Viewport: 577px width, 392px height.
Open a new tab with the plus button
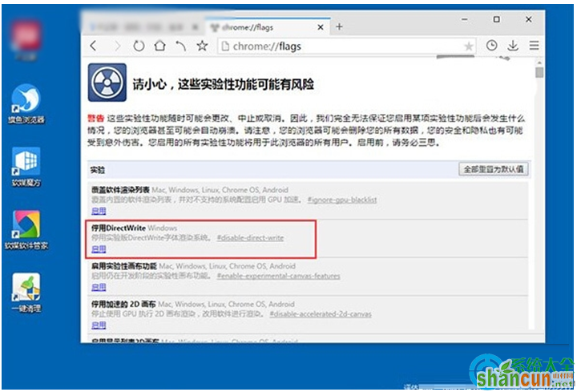coord(339,26)
